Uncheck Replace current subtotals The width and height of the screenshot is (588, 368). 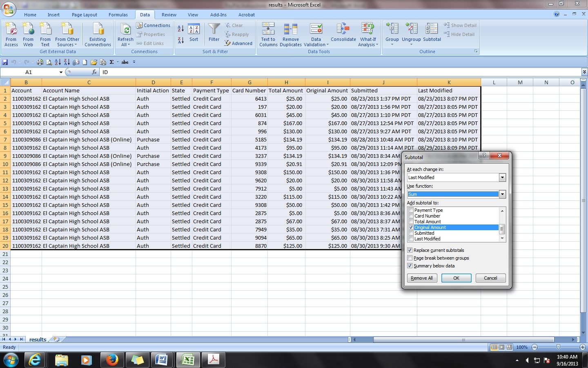(x=410, y=250)
